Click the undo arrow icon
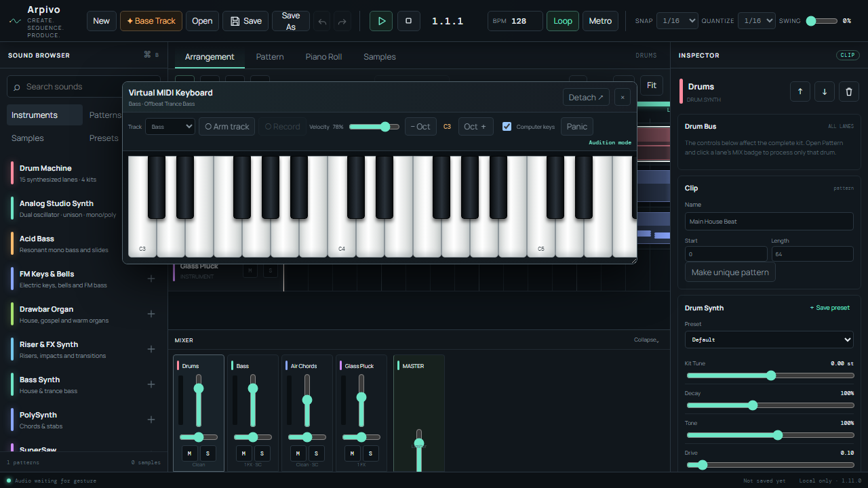The width and height of the screenshot is (868, 488). [x=322, y=22]
